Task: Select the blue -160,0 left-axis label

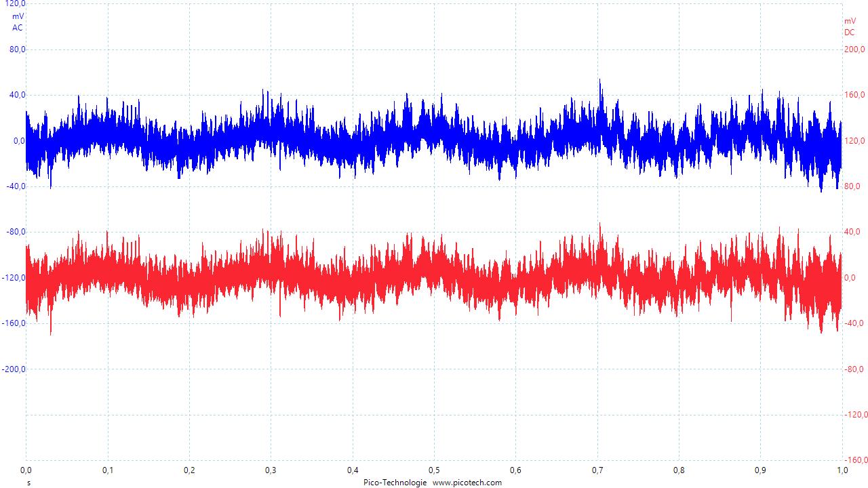Action: click(14, 323)
